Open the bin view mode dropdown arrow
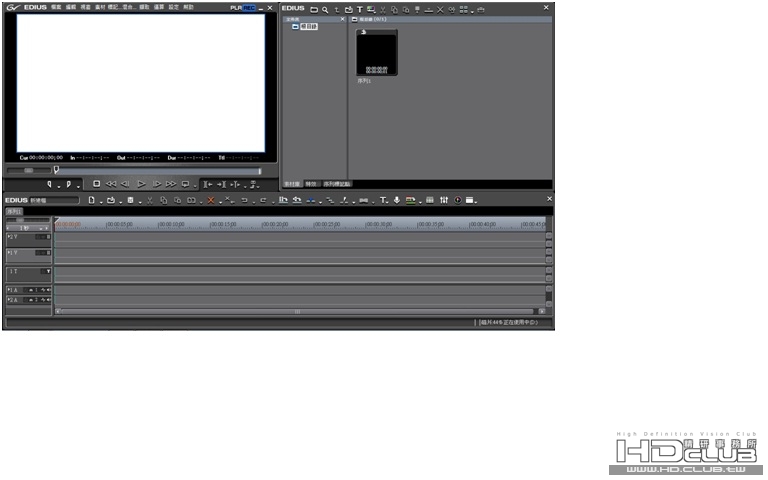 [472, 12]
